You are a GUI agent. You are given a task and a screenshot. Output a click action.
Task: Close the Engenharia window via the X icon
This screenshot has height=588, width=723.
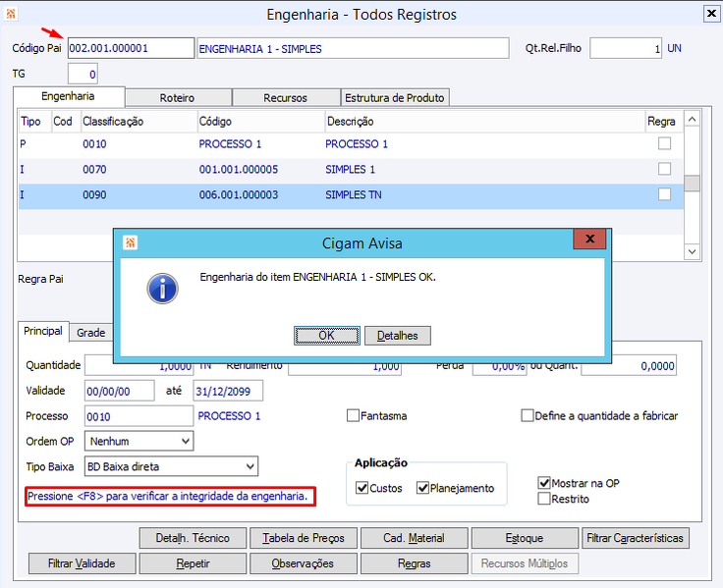tap(711, 14)
